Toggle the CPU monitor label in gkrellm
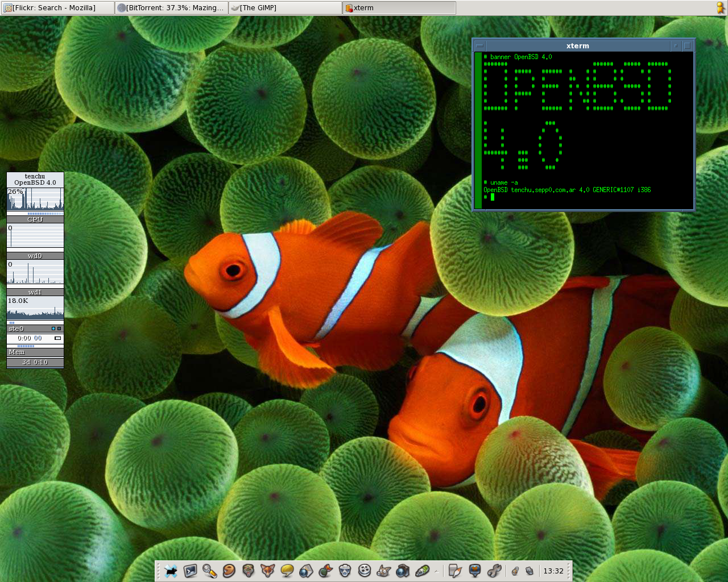Image resolution: width=728 pixels, height=582 pixels. point(35,219)
